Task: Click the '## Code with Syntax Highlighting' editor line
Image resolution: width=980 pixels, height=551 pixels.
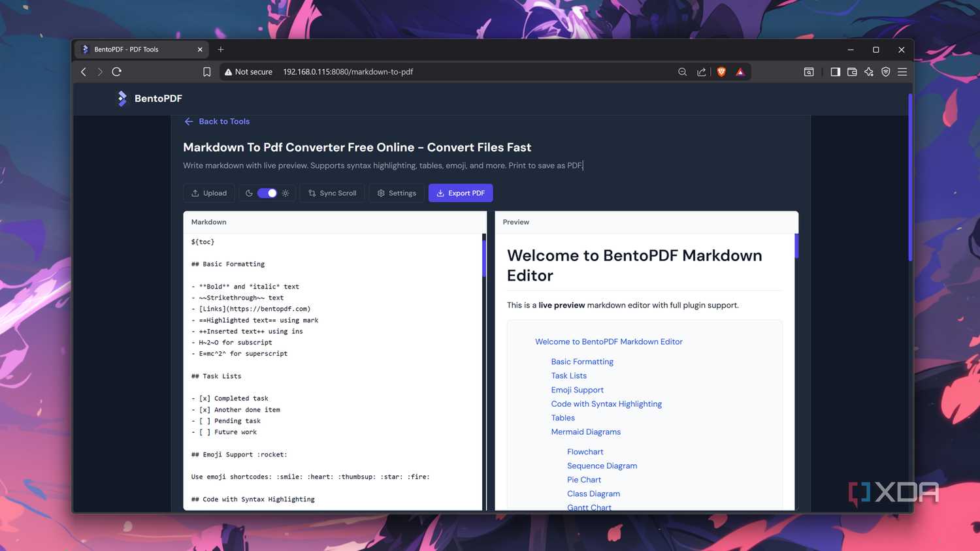Action: pos(253,499)
